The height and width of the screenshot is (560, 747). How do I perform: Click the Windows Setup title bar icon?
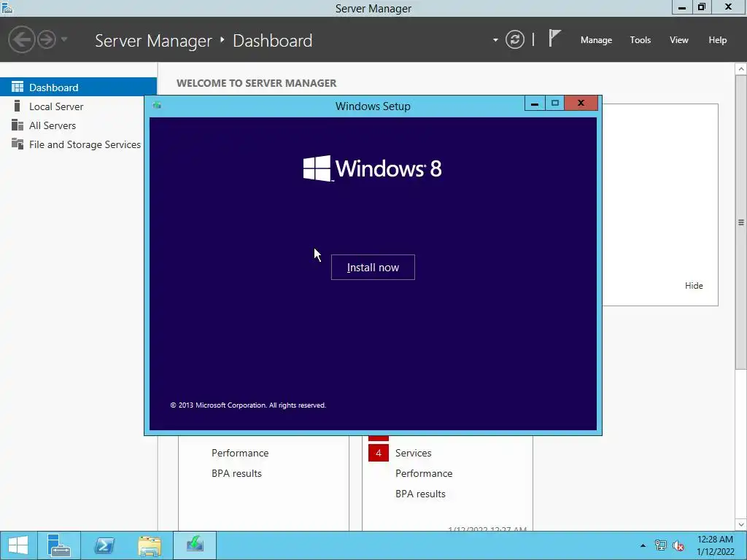(157, 105)
